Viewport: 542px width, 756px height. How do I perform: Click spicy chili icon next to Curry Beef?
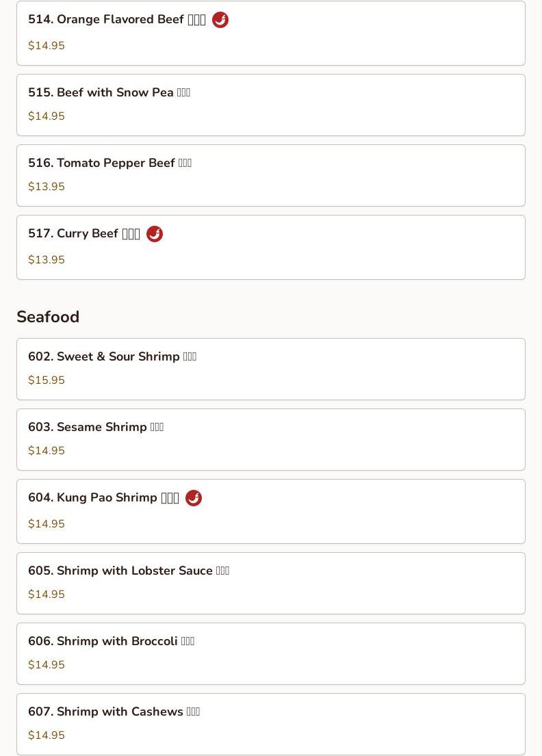coord(155,234)
